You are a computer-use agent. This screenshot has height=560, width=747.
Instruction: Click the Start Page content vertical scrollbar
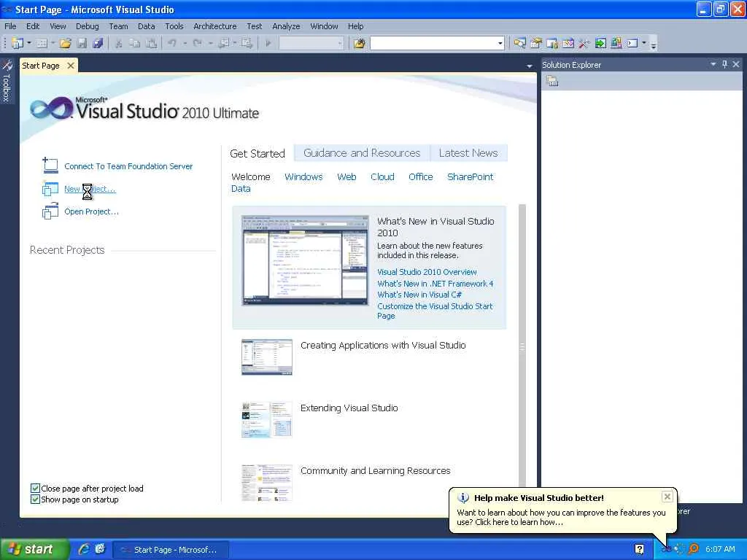[x=522, y=347]
